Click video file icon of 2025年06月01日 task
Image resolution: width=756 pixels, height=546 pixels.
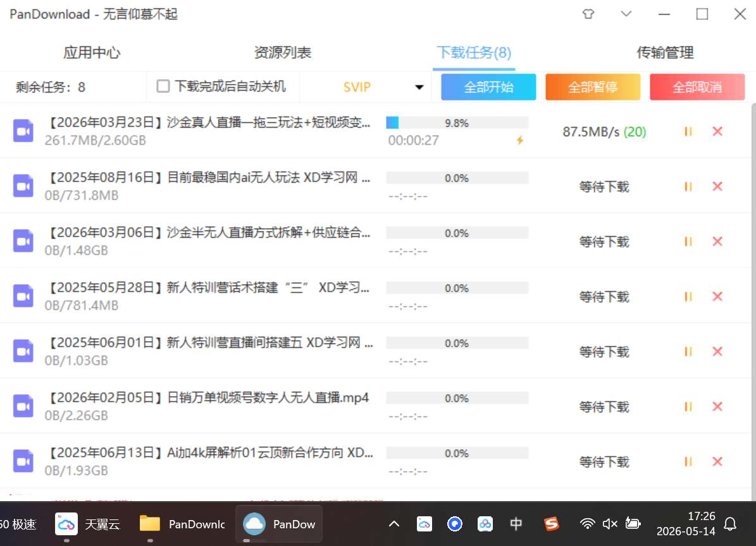pyautogui.click(x=23, y=351)
